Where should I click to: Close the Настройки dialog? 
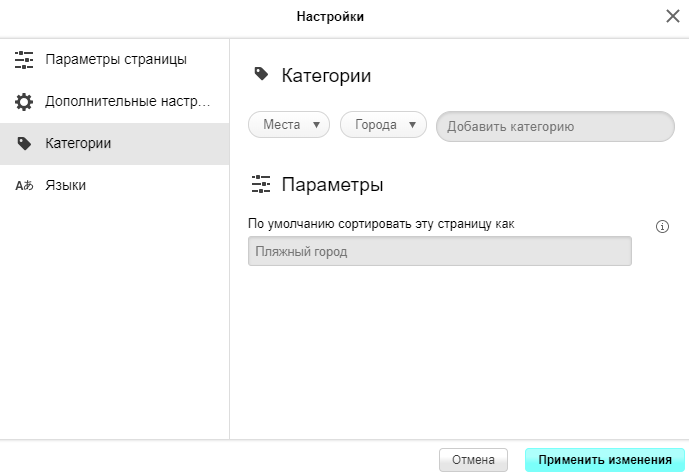[x=673, y=16]
